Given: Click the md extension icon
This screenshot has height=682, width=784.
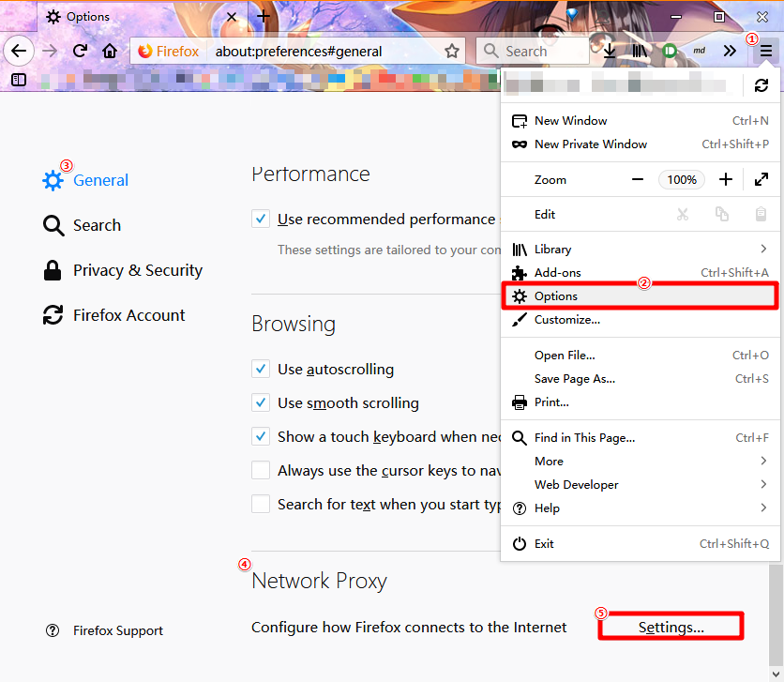Looking at the screenshot, I should 699,51.
